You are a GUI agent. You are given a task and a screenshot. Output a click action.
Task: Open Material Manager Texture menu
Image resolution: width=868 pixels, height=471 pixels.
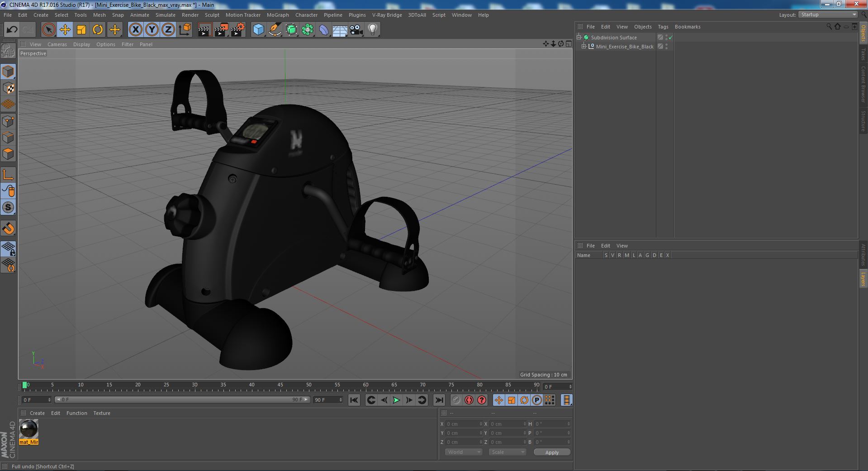pyautogui.click(x=102, y=413)
